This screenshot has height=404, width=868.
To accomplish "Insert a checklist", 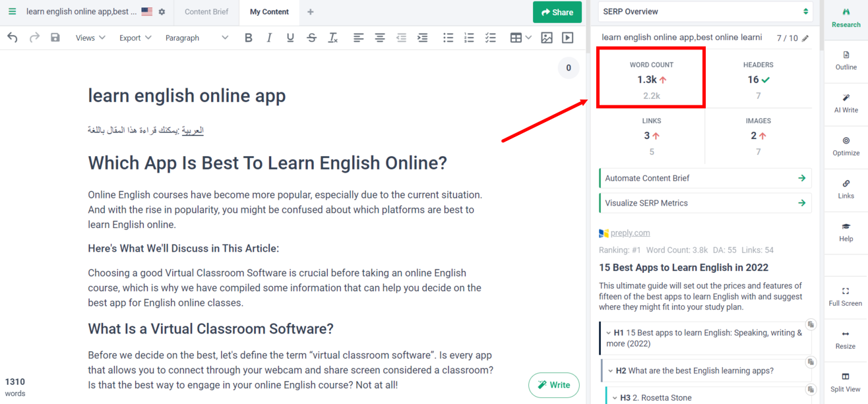I will pyautogui.click(x=490, y=38).
